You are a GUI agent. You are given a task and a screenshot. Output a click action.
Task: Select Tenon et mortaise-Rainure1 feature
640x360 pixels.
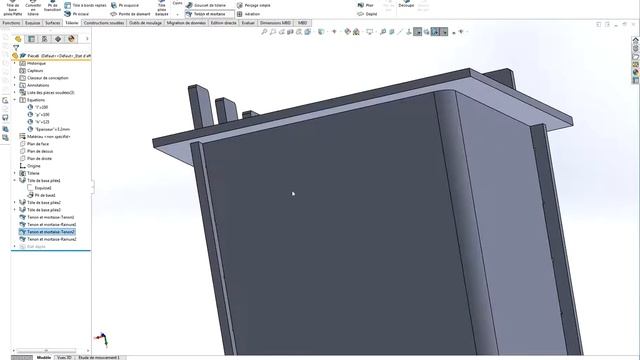[x=51, y=224]
